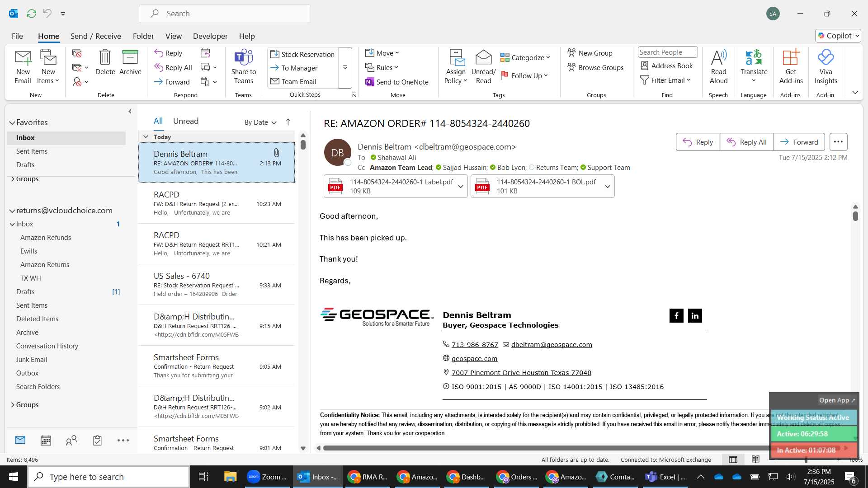Click Forward in reading pane

pyautogui.click(x=799, y=142)
